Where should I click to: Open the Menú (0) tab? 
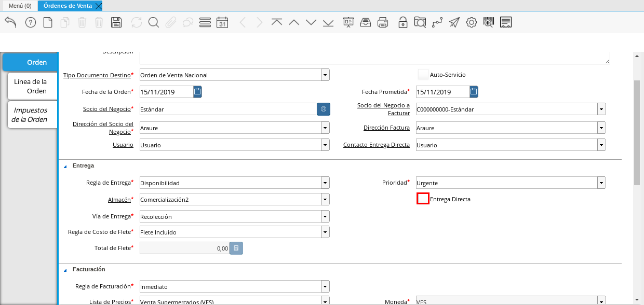point(20,6)
